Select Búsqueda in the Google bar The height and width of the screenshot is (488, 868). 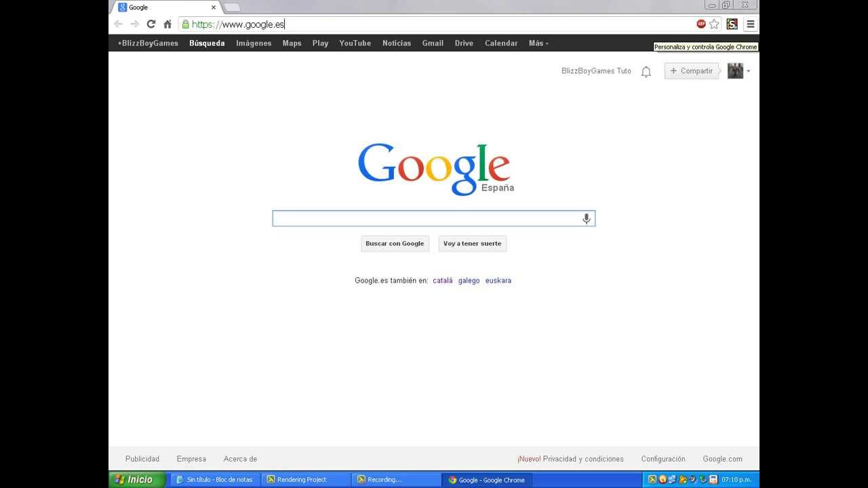coord(207,43)
